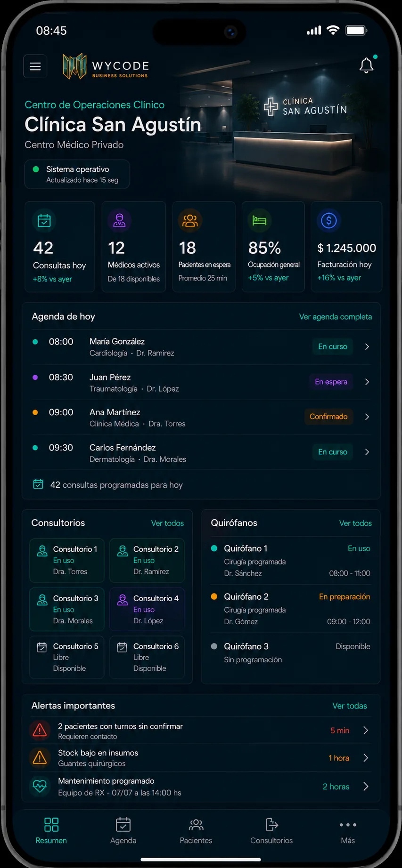
Task: Expand Juan Pérez appointment chevron
Action: click(x=367, y=382)
